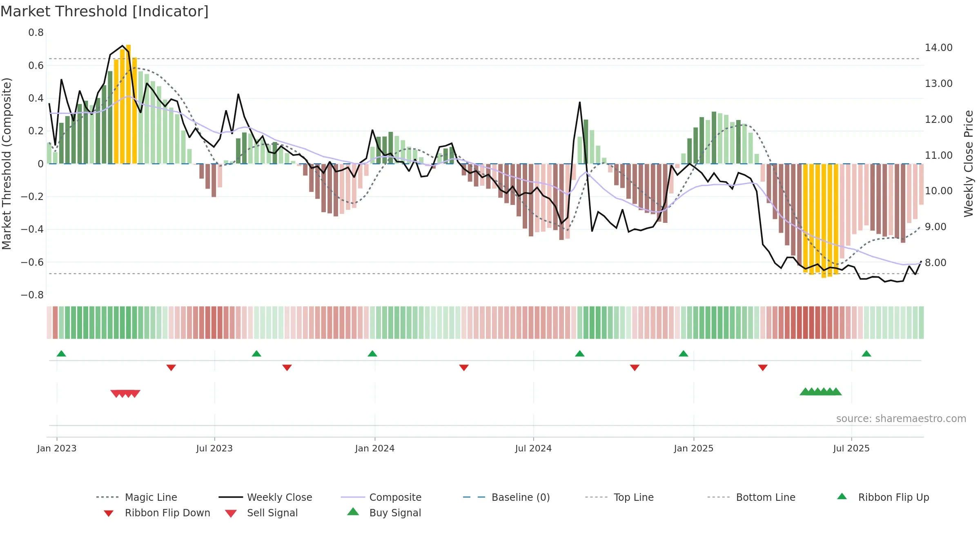Viewport: 980px width, 551px height.
Task: Click the Jul 2023 x-axis label
Action: (x=214, y=448)
